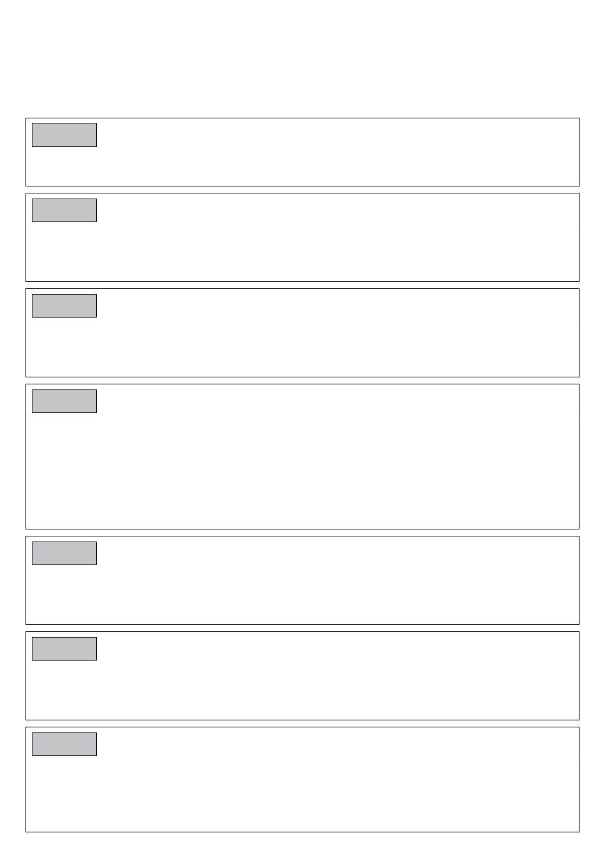Click the gray label in the last panel
The height and width of the screenshot is (868, 605).
click(64, 744)
